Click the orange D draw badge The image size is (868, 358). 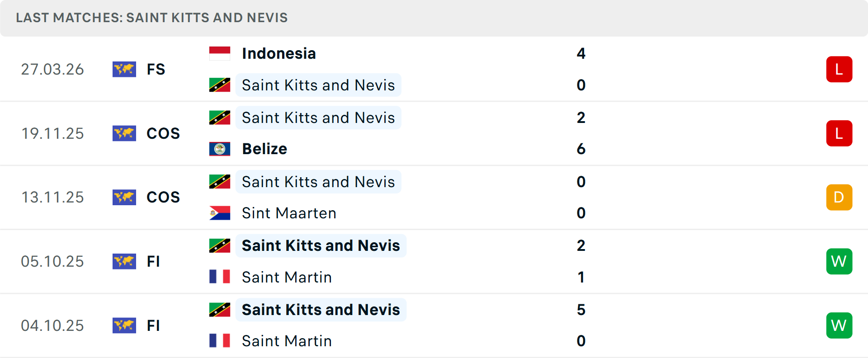pos(839,197)
